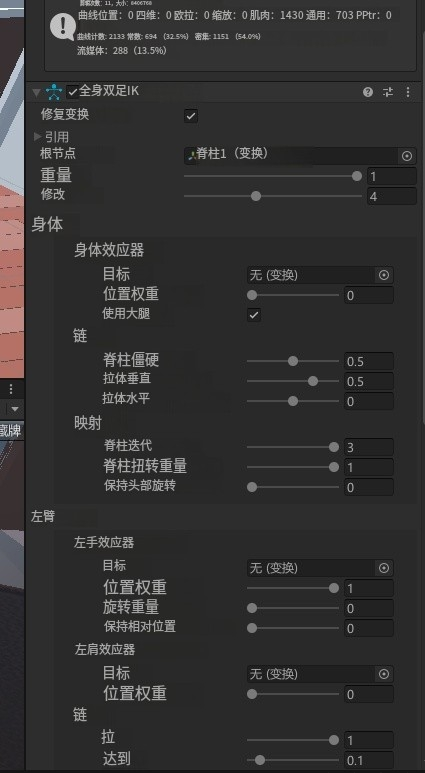
Task: Adjust the 脊柱僵硬 slider
Action: point(293,361)
